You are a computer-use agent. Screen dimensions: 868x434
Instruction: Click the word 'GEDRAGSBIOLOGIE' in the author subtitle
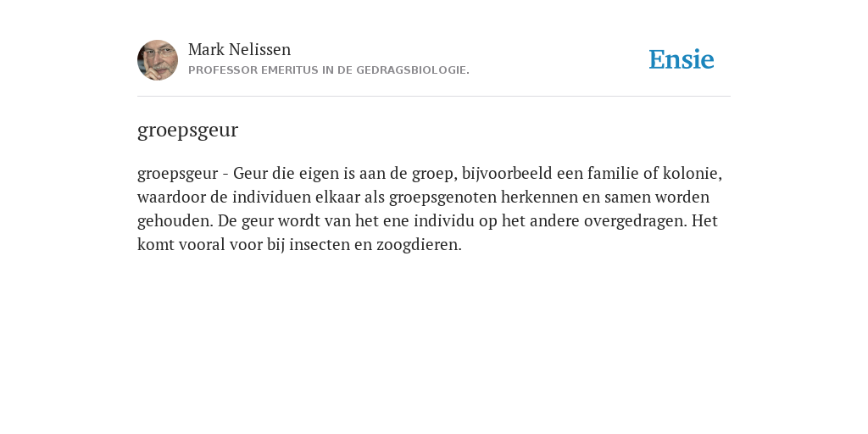[x=411, y=70]
